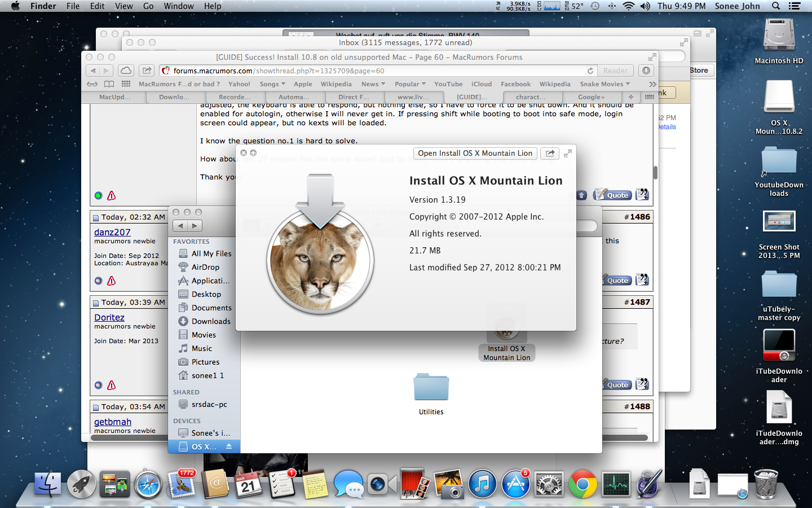
Task: Click Safari iCloud tabs cloud button
Action: [x=126, y=71]
